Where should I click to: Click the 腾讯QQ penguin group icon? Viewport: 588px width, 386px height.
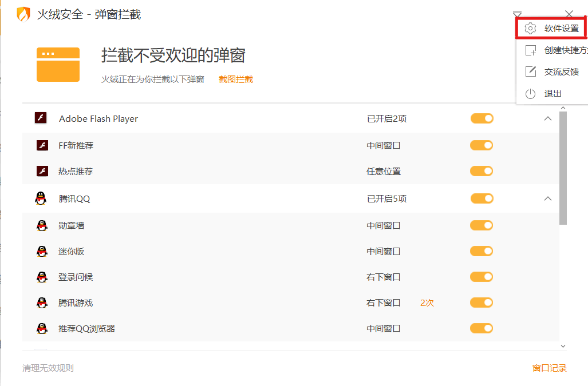(x=41, y=198)
